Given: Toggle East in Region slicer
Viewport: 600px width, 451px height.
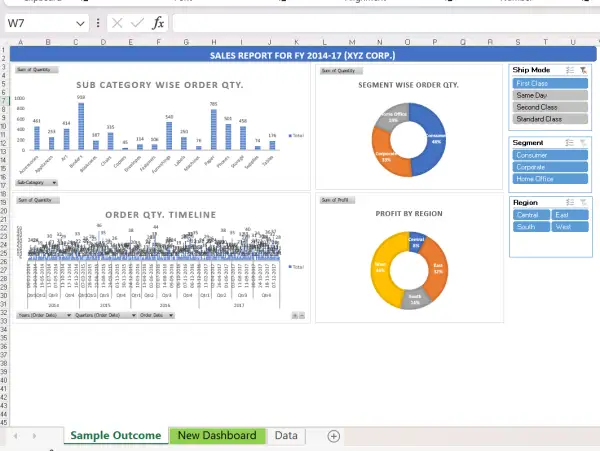Looking at the screenshot, I should click(568, 214).
